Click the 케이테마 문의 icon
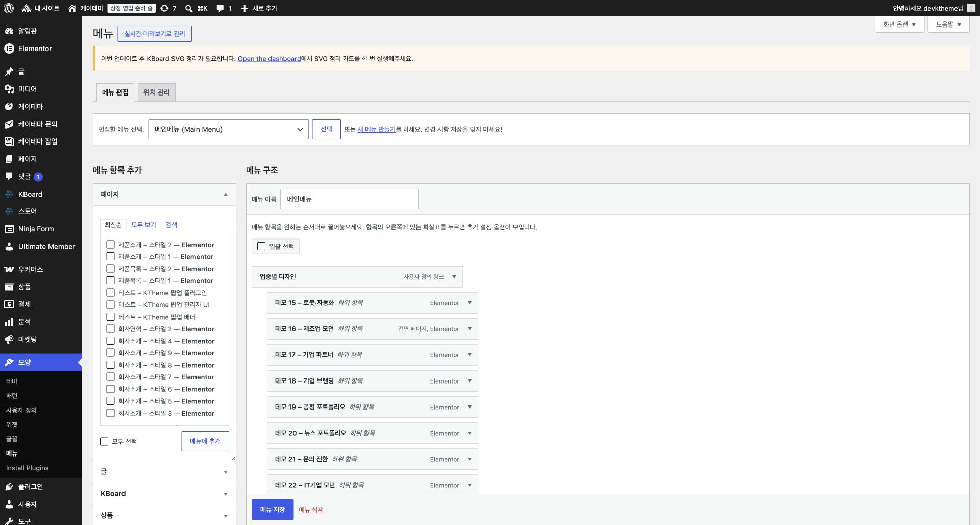The image size is (980, 525). click(x=9, y=124)
